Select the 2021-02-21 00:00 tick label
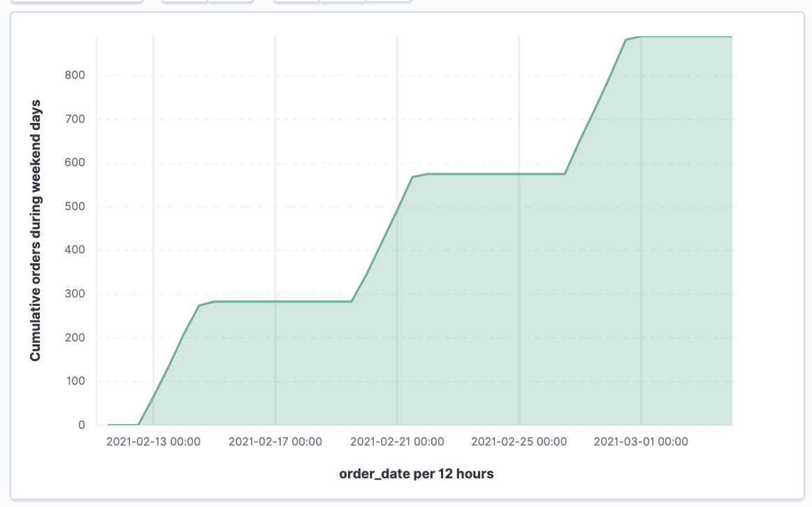The height and width of the screenshot is (507, 812). [x=397, y=441]
